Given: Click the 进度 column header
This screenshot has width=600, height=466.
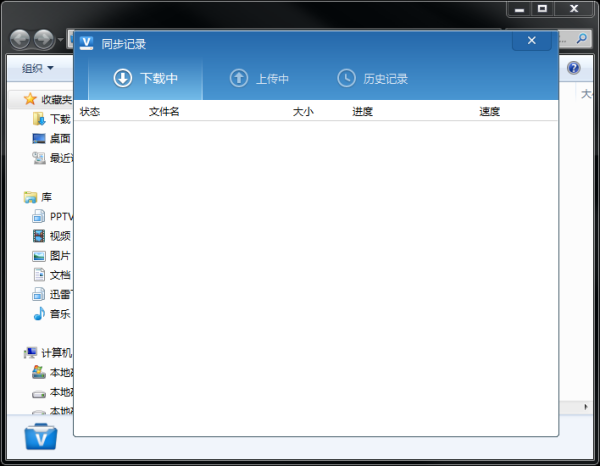Looking at the screenshot, I should [362, 112].
